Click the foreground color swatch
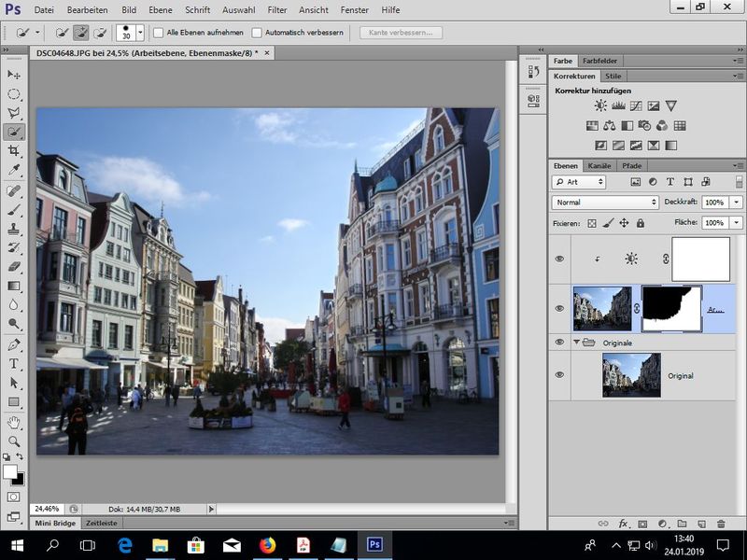The image size is (747, 560). point(10,472)
